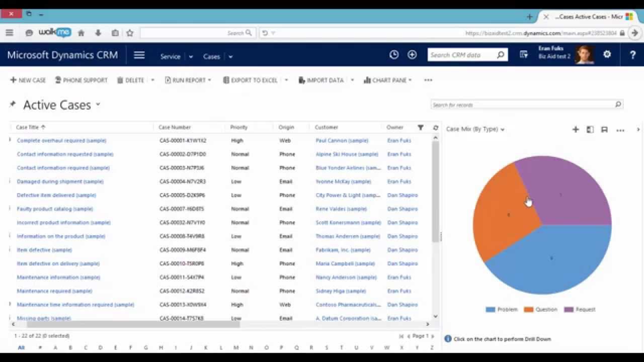Open the settings gear icon

(x=607, y=54)
